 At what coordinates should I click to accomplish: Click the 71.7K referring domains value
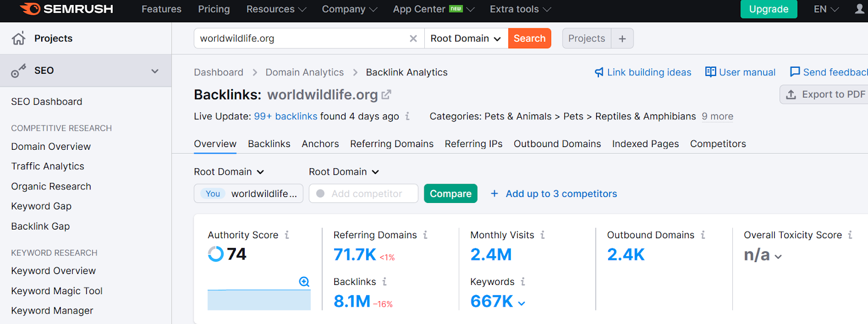(x=355, y=255)
